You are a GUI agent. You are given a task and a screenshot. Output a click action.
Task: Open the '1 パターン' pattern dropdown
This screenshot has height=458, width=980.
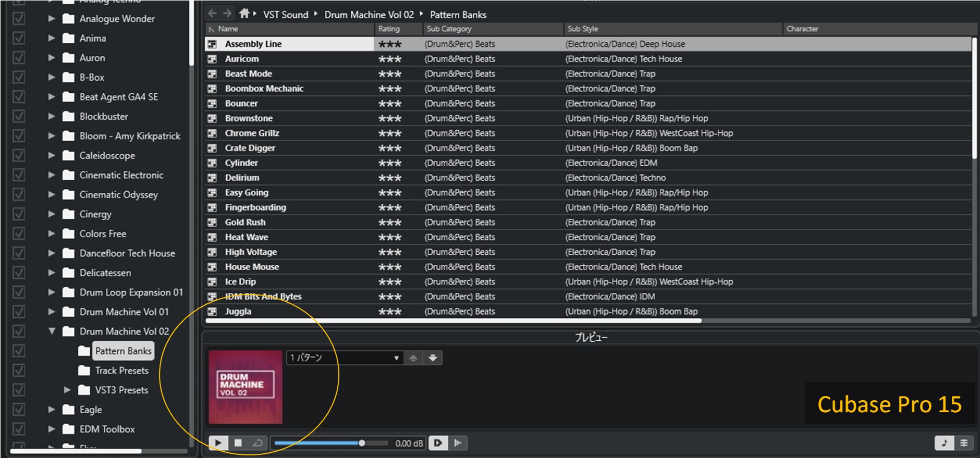(x=345, y=358)
